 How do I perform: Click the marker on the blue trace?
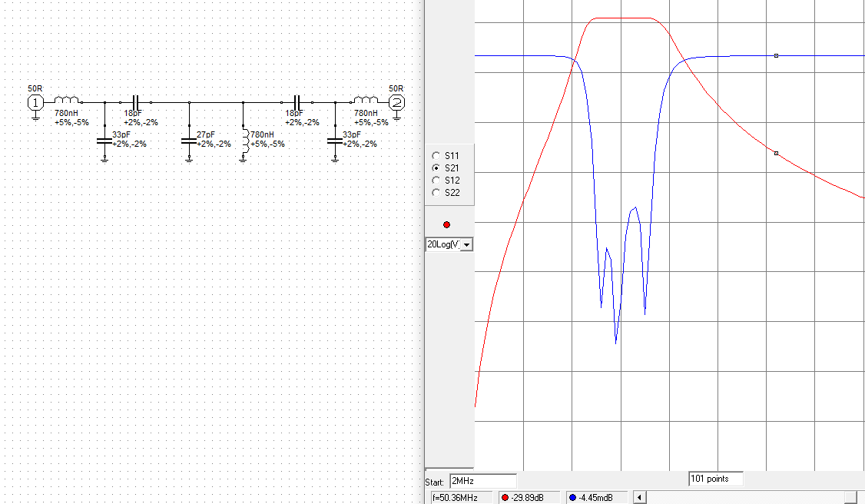[x=777, y=55]
